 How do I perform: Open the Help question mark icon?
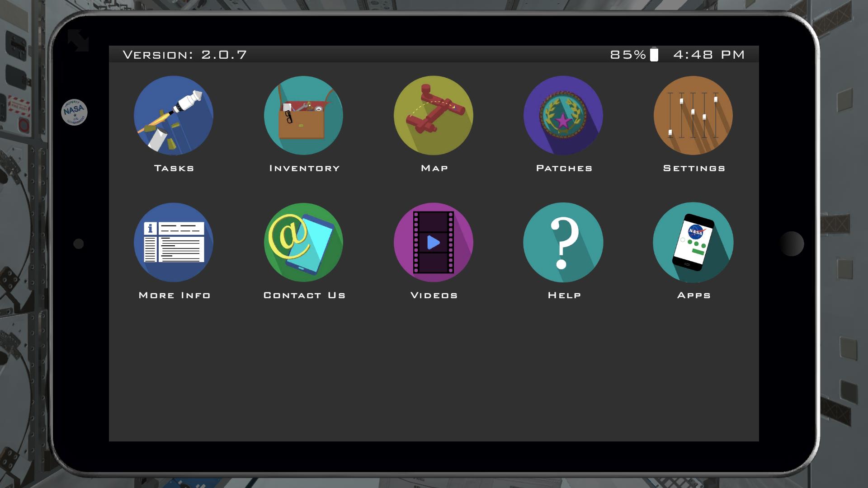point(563,242)
